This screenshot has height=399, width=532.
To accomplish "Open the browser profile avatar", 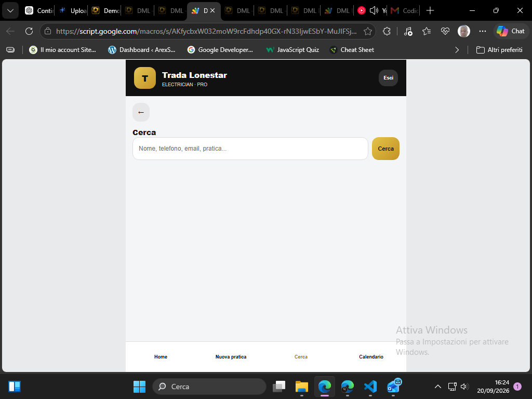I will 463,31.
